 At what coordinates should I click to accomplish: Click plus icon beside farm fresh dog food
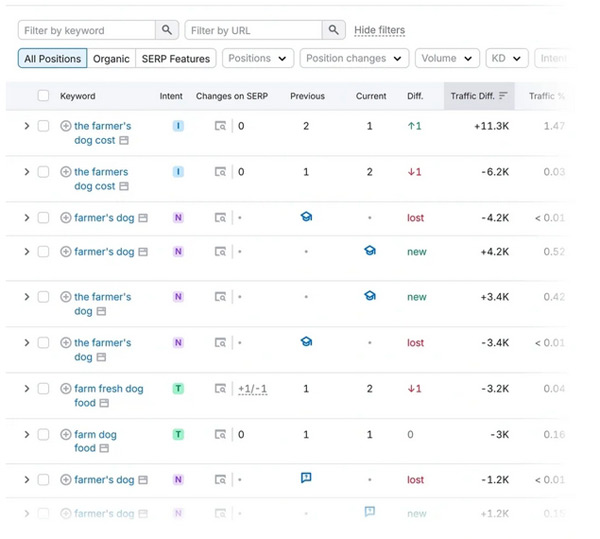[66, 389]
